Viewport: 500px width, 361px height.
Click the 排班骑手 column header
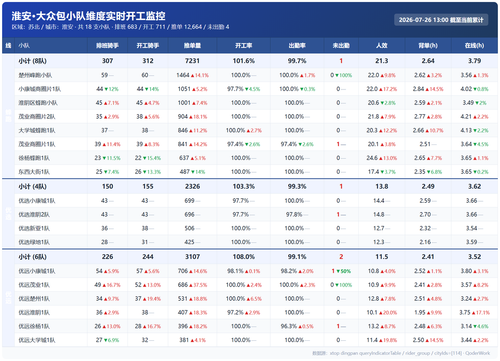point(107,46)
